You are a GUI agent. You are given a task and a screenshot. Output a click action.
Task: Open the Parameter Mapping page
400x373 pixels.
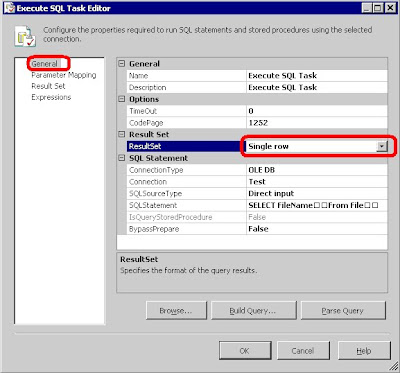64,75
